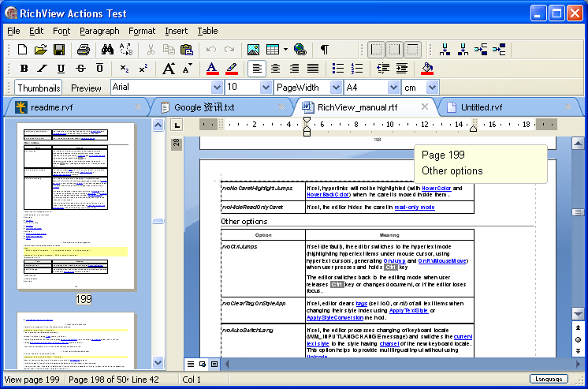Insert a picture using the image icon
588x389 pixels.
tap(253, 50)
